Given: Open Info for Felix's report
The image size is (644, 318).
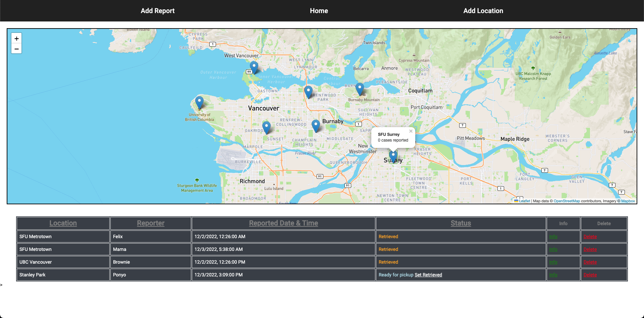Looking at the screenshot, I should pyautogui.click(x=553, y=236).
